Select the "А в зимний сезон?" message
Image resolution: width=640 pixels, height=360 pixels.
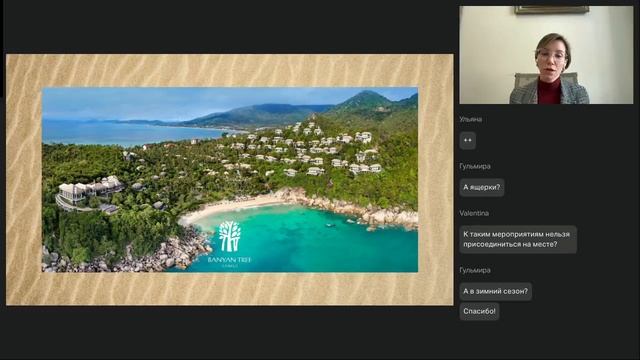496,291
